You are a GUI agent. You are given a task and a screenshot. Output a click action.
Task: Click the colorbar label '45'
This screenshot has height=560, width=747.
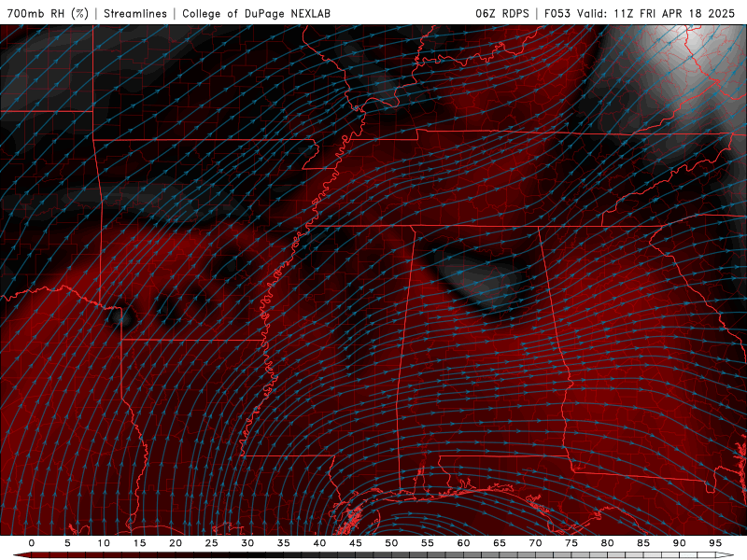point(356,543)
